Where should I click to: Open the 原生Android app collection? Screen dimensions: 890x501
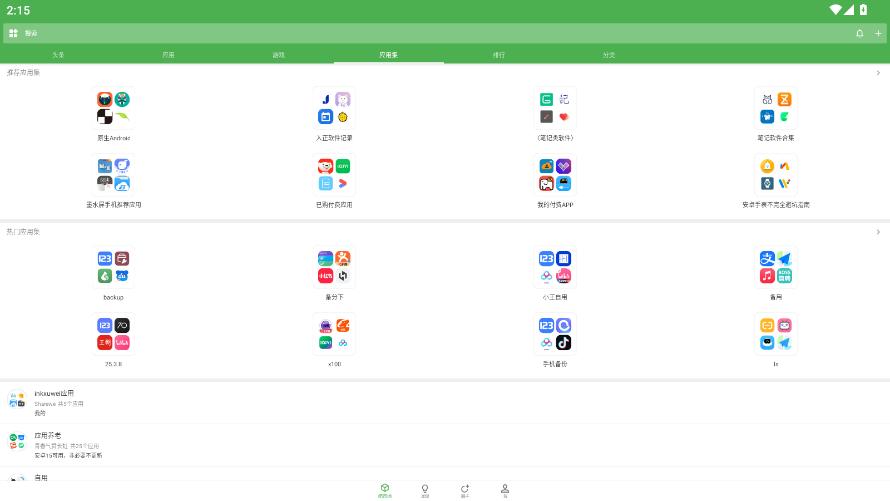114,115
